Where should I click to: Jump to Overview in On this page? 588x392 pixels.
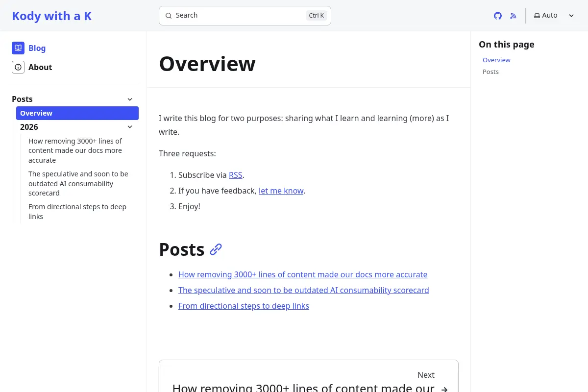coord(496,60)
